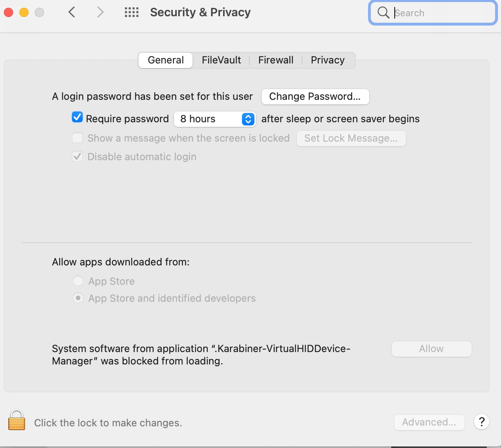Open the Privacy tab
Screen dimensions: 501x448
click(x=328, y=60)
